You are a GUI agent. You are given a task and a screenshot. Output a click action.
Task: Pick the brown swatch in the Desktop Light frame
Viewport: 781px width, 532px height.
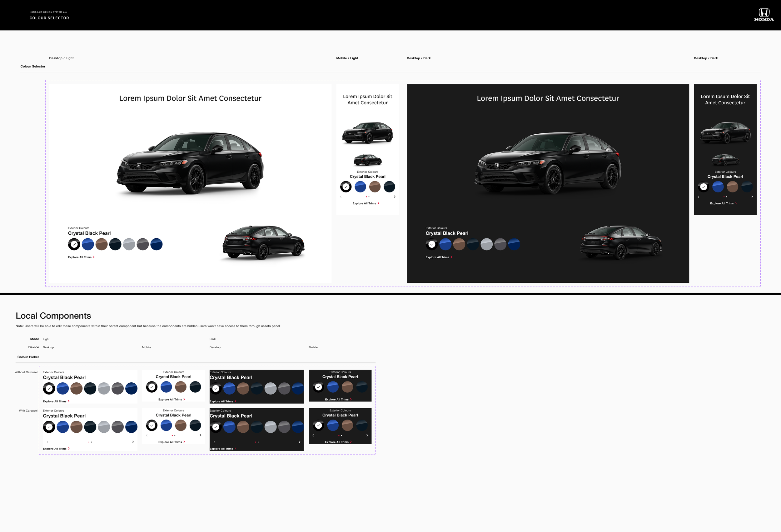[x=102, y=244]
